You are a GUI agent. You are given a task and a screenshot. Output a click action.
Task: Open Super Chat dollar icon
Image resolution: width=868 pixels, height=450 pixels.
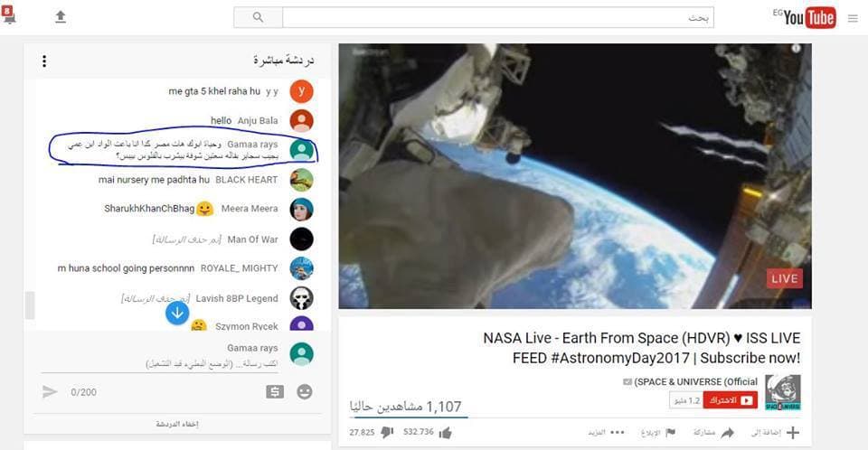[275, 392]
